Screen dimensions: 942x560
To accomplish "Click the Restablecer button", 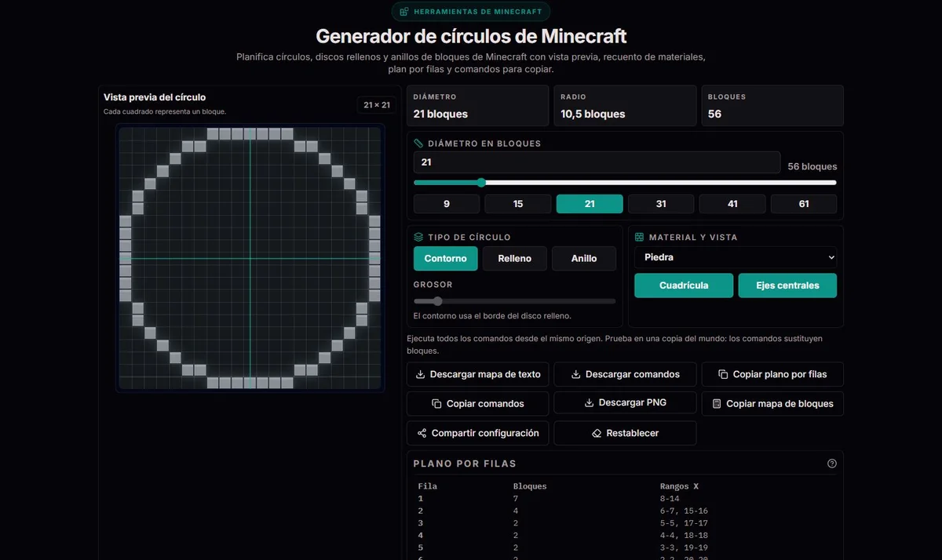I will (x=625, y=433).
